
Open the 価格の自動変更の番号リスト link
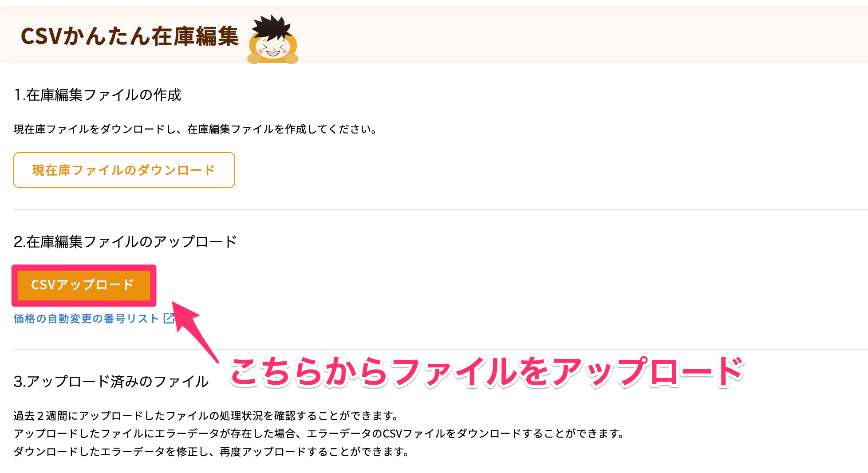[x=86, y=319]
